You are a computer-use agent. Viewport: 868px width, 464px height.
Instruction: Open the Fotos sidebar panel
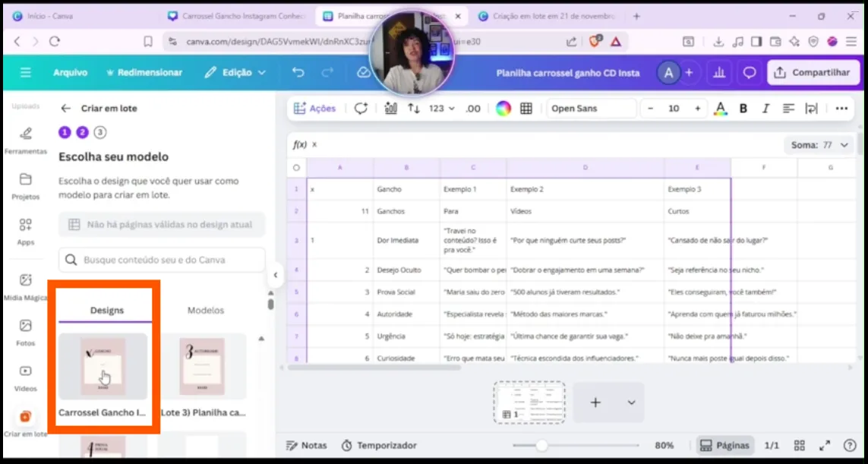click(x=25, y=332)
